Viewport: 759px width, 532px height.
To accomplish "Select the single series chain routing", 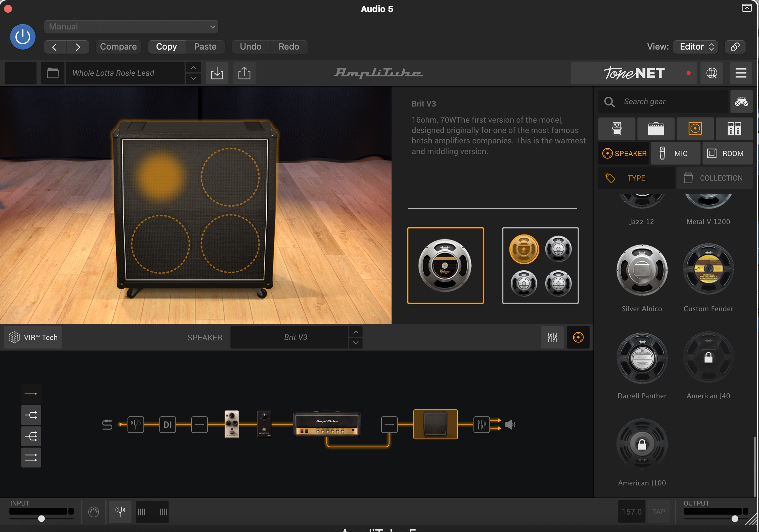I will tap(31, 394).
